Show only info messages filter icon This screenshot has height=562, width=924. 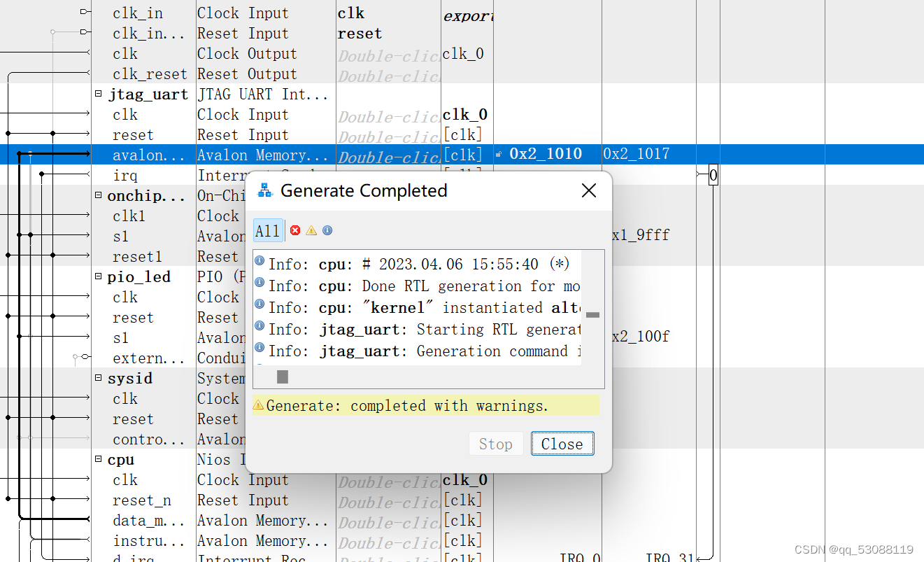(327, 230)
